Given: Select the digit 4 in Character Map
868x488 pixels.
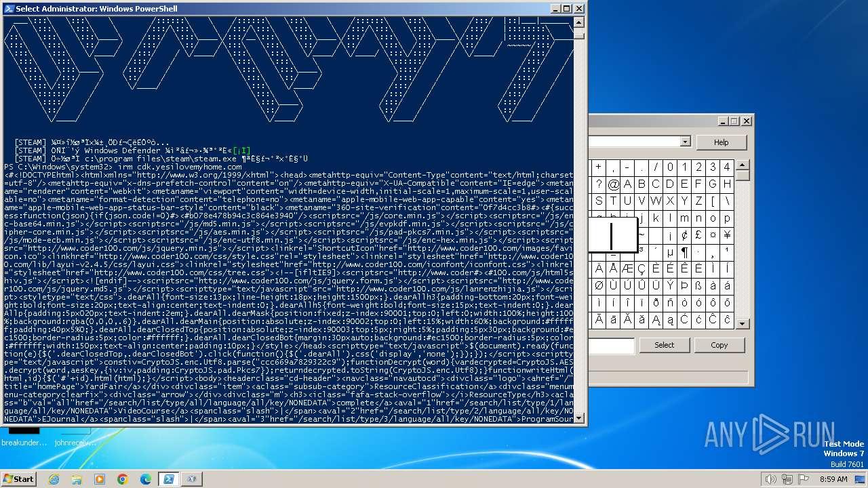Looking at the screenshot, I should pos(727,167).
